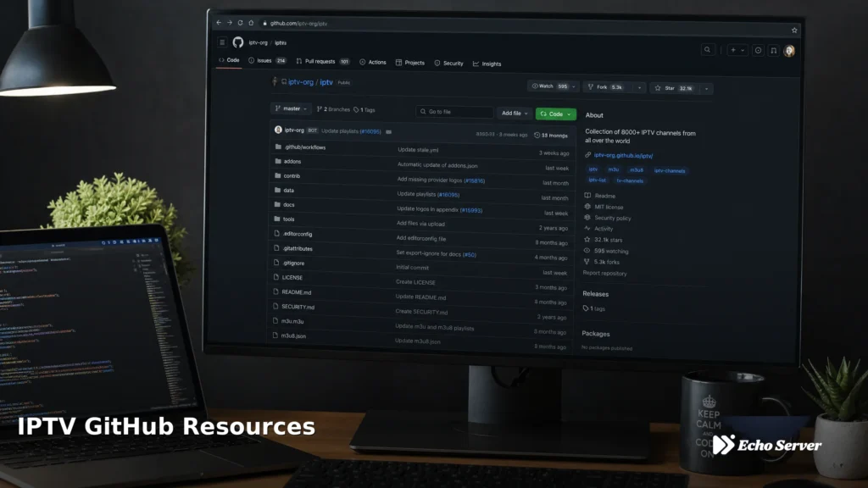The image size is (868, 488).
Task: Open the pull requests icon in the header
Action: point(773,50)
